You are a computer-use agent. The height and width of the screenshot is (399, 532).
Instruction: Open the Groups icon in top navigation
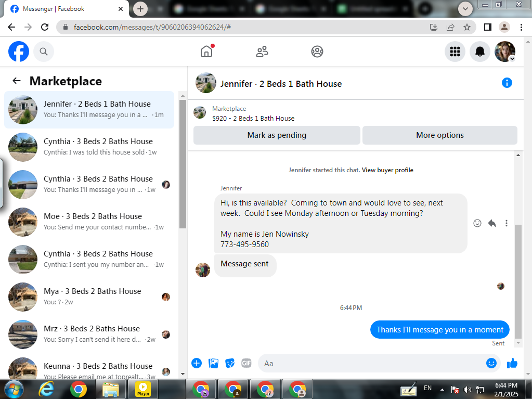tap(317, 52)
